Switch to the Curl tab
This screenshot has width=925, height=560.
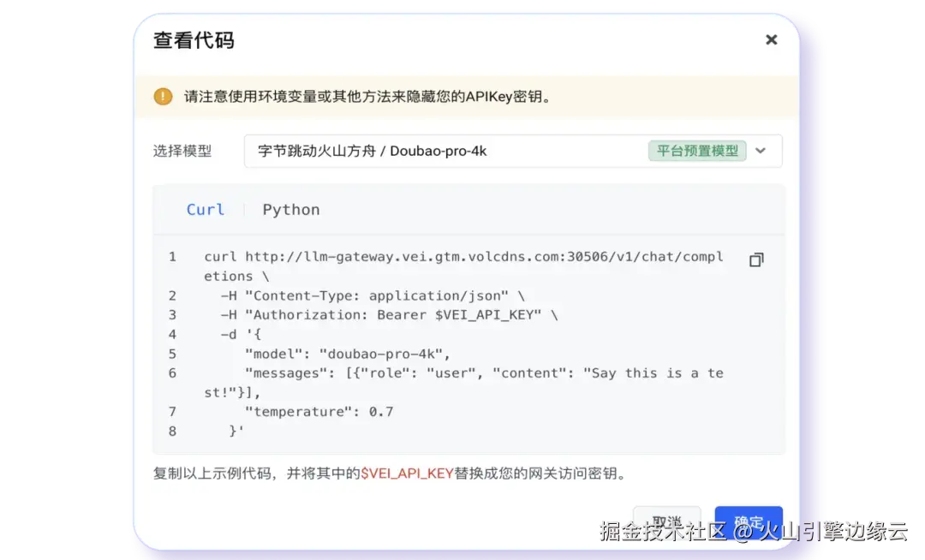pyautogui.click(x=206, y=209)
